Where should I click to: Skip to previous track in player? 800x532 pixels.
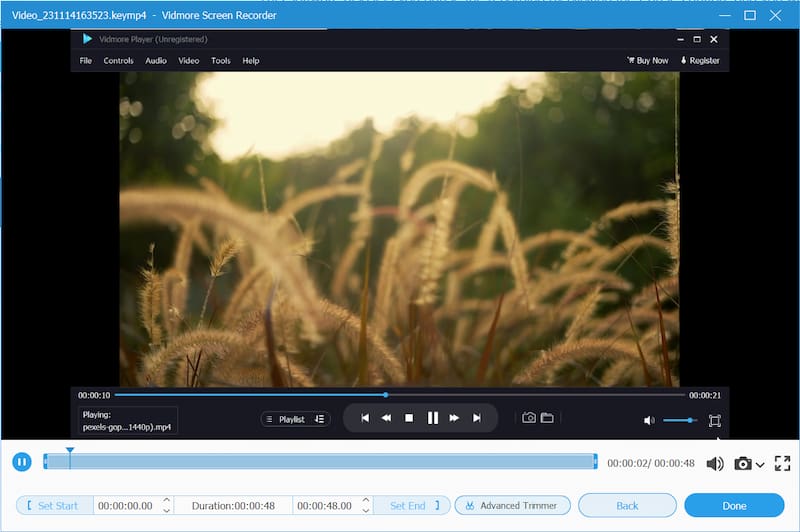point(365,418)
